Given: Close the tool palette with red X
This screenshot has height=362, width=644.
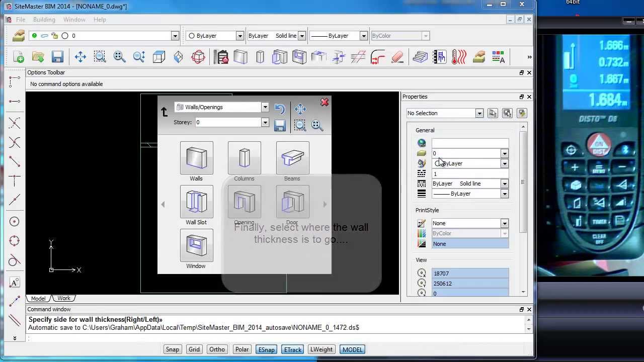Looking at the screenshot, I should [325, 103].
